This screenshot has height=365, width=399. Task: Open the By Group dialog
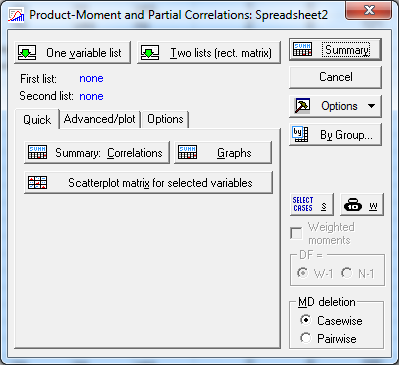(335, 135)
